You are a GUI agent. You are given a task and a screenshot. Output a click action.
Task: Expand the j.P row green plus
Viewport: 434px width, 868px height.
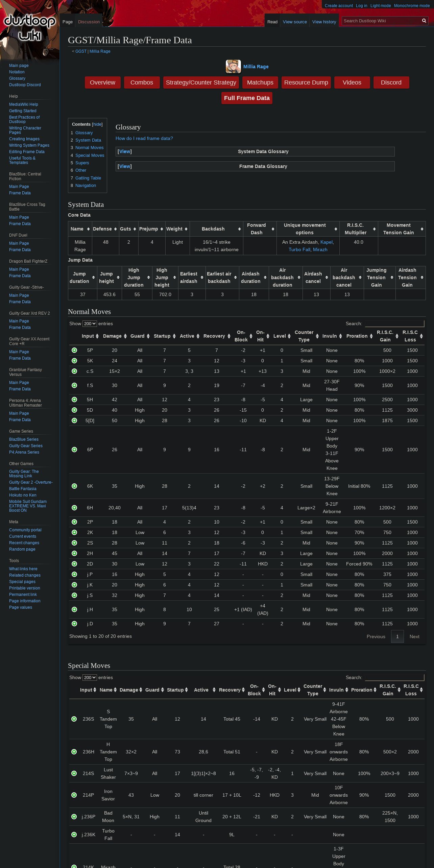(x=74, y=574)
